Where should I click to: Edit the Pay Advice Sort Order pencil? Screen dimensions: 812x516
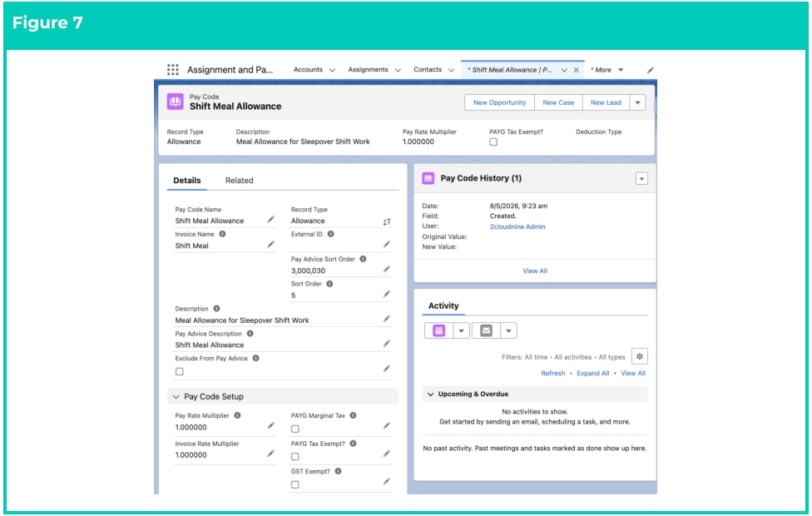click(x=387, y=270)
